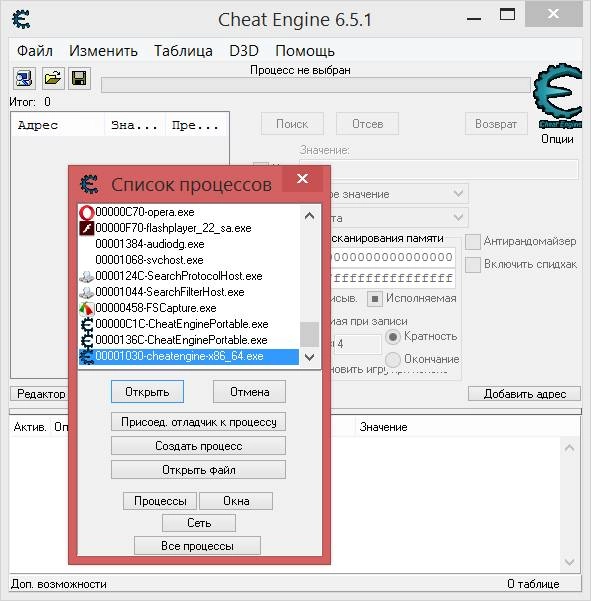
Task: Click О таблице in status bar
Action: coord(533,584)
